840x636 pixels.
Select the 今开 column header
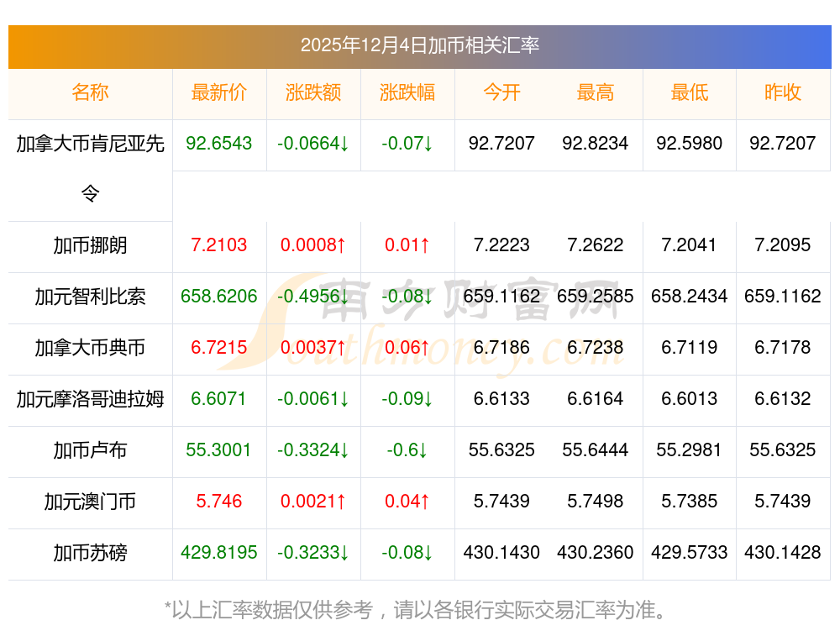pyautogui.click(x=501, y=92)
